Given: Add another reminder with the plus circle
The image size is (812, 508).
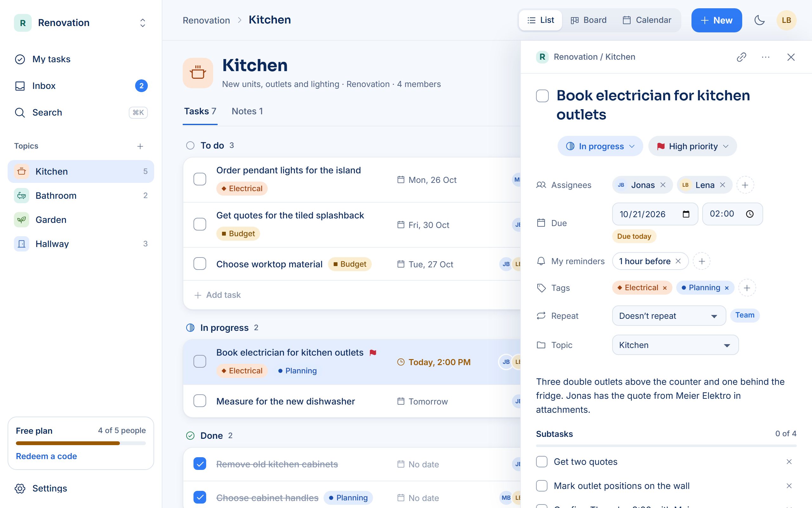Looking at the screenshot, I should tap(702, 261).
